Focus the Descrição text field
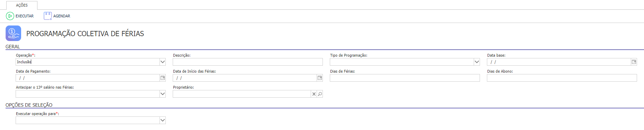This screenshot has width=644, height=130. [248, 62]
